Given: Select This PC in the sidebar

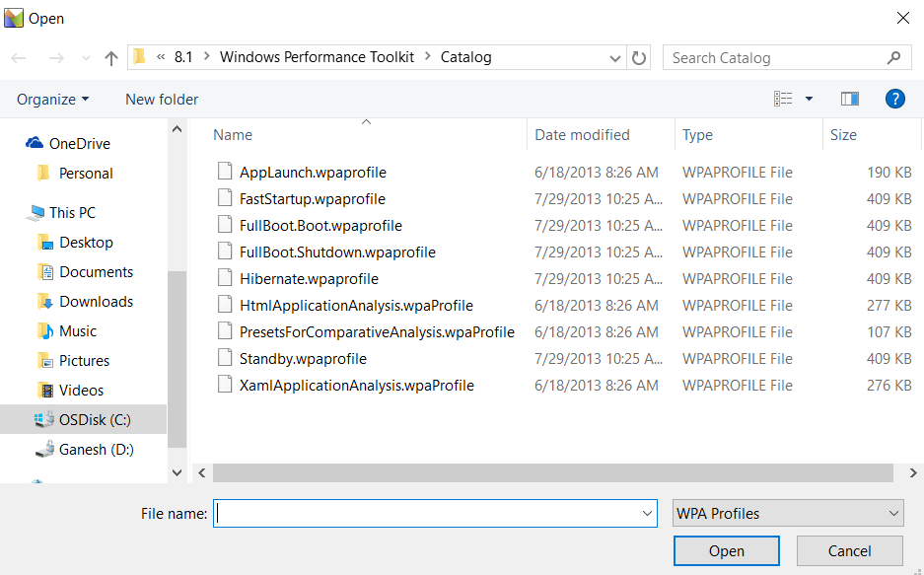Looking at the screenshot, I should 72,213.
